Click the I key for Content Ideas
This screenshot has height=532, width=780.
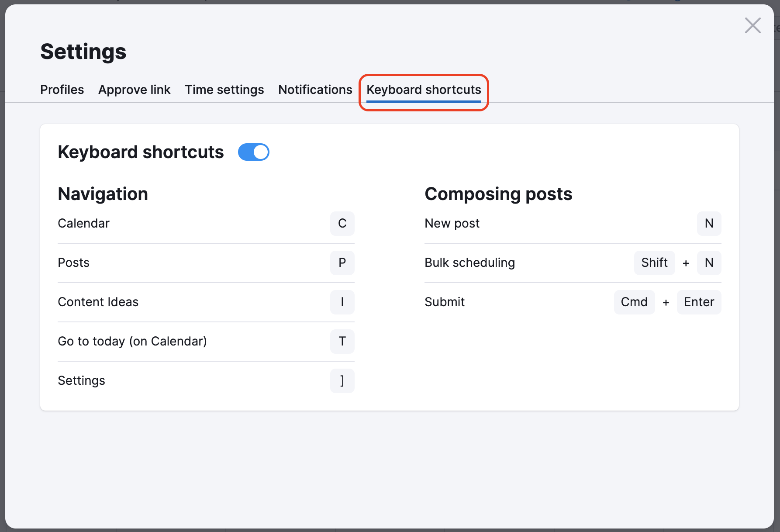342,302
